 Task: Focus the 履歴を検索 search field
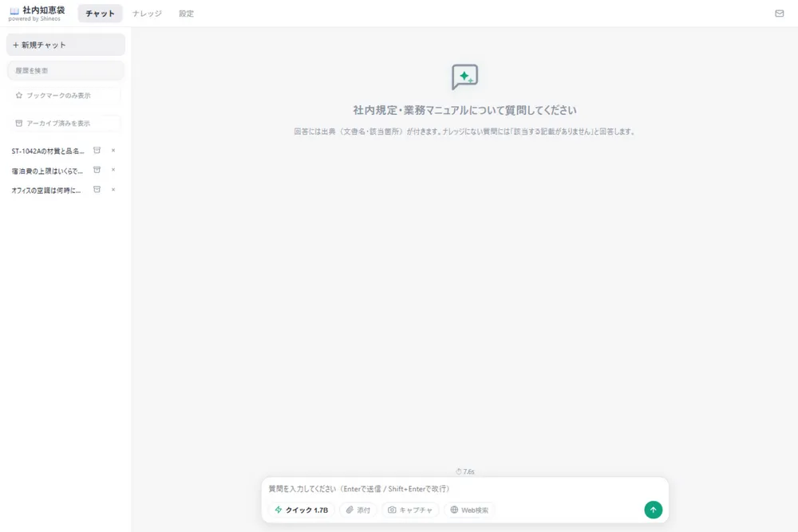65,71
